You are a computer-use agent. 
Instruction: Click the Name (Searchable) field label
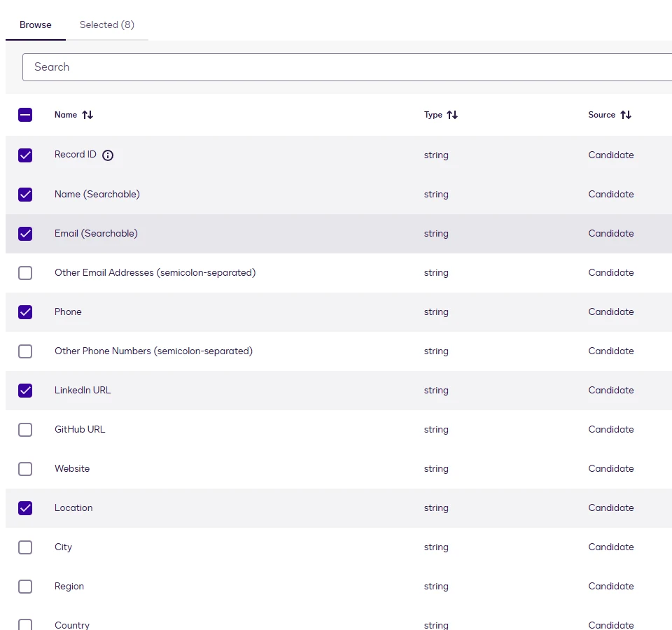pos(97,194)
